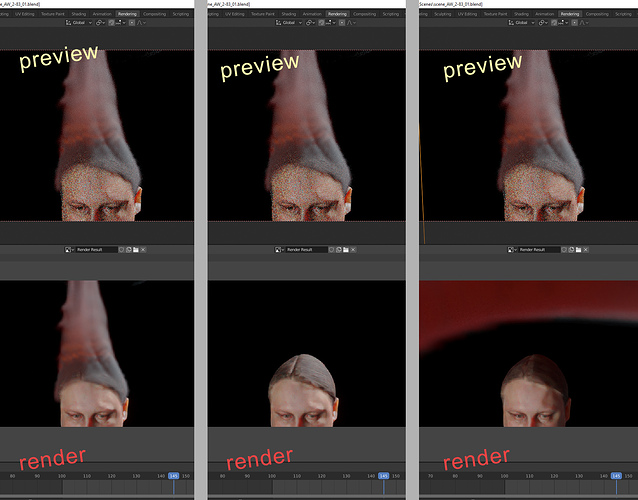Create new image in left panel editor
Image resolution: width=638 pixels, height=500 pixels.
point(129,249)
